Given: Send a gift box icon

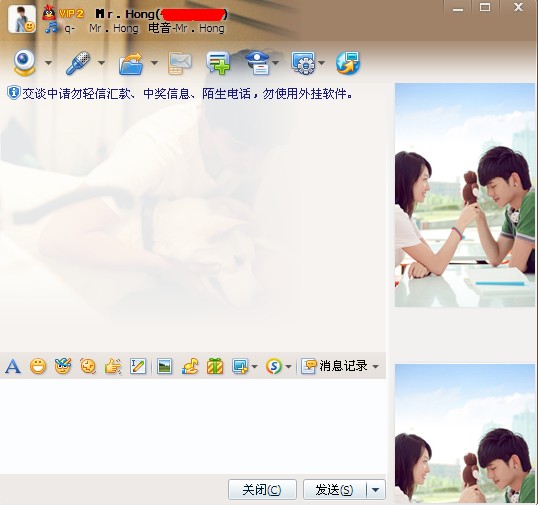Looking at the screenshot, I should [x=215, y=366].
